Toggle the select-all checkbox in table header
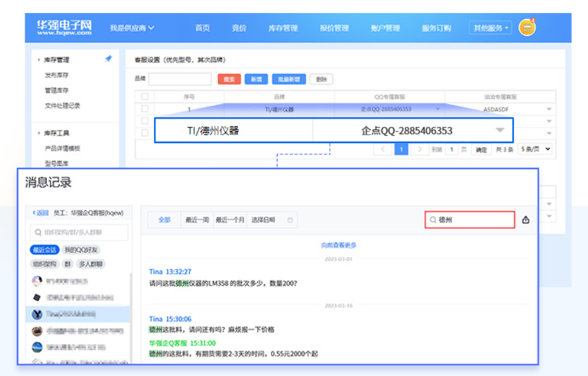The image size is (588, 376). pyautogui.click(x=145, y=96)
